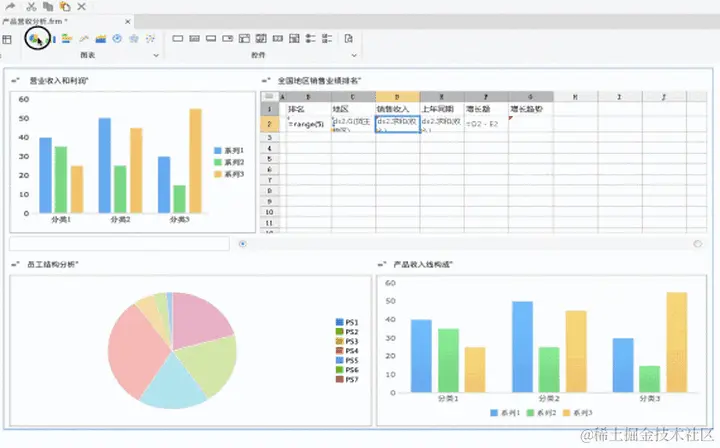Viewport: 720px width, 448px height.
Task: Click the cut scissors icon
Action: 31,6
